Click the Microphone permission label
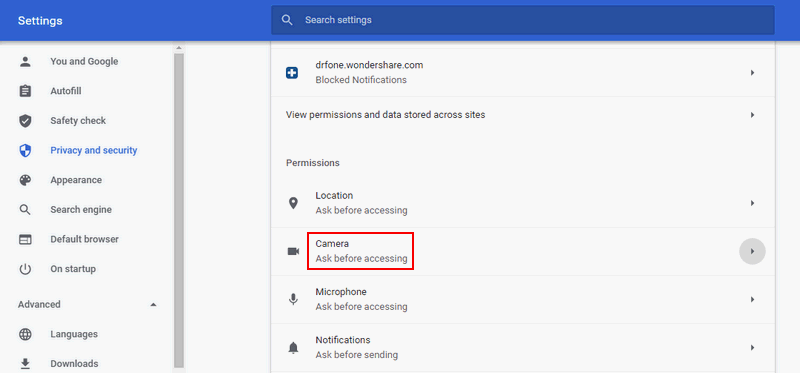Screen dimensions: 800x373 (x=341, y=292)
